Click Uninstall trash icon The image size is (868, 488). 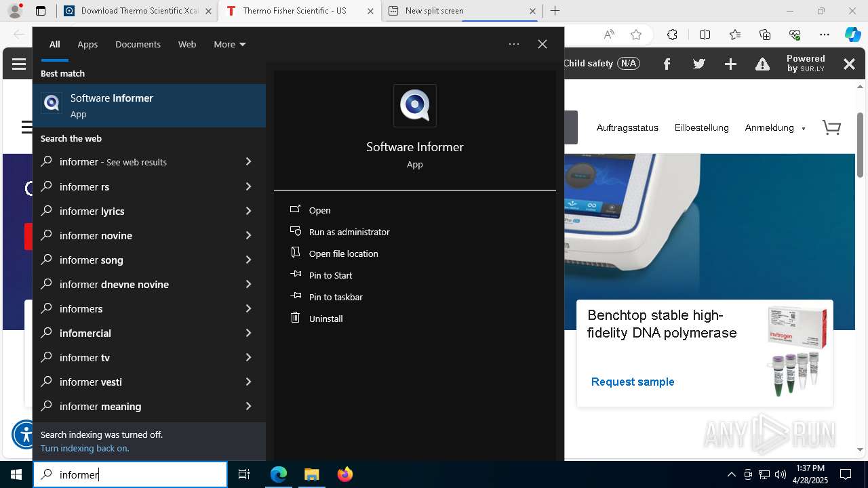click(x=295, y=318)
